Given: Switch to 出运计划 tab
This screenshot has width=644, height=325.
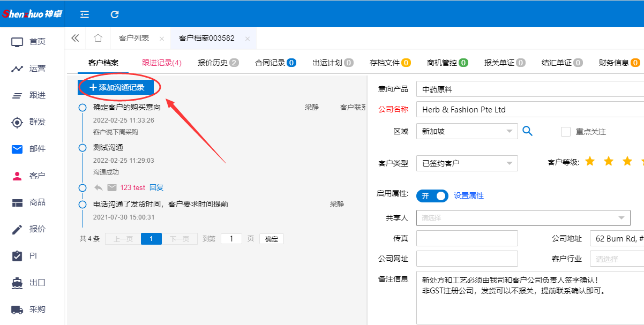Looking at the screenshot, I should point(333,63).
